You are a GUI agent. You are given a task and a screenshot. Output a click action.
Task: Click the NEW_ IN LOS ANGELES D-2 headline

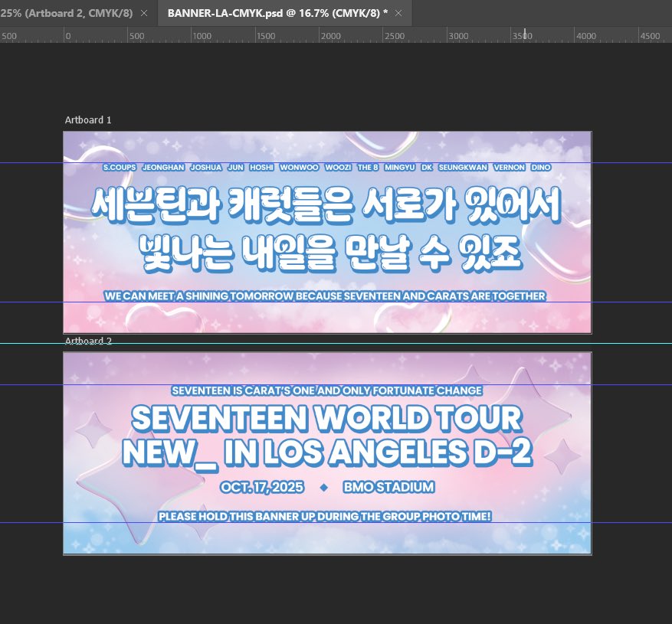tap(327, 453)
